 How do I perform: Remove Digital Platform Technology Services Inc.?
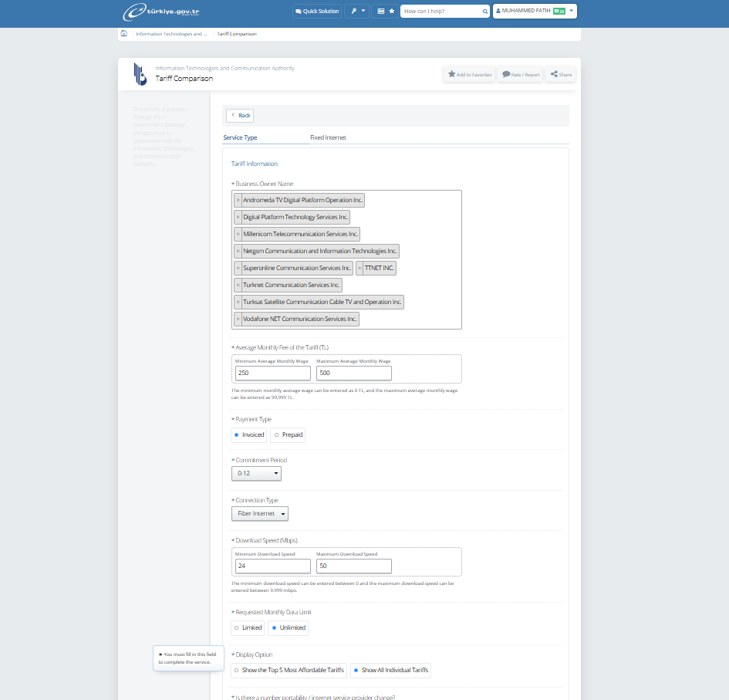pyautogui.click(x=238, y=217)
